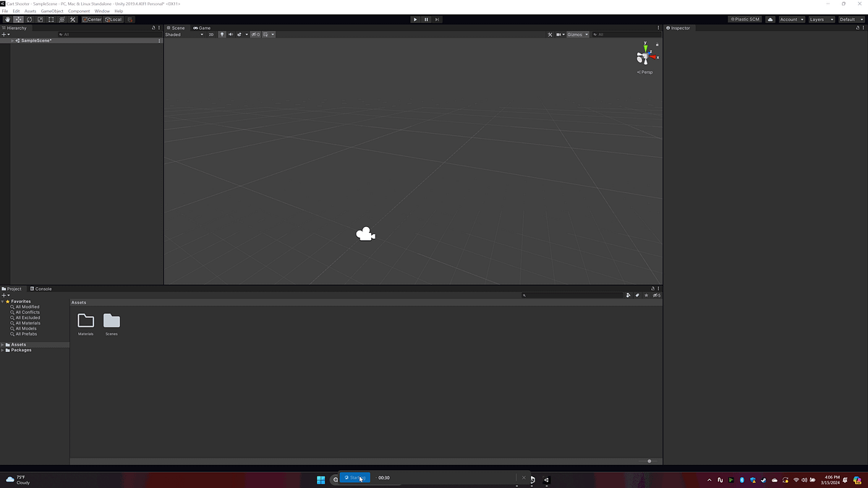This screenshot has height=488, width=868.
Task: Toggle scene audio in the Scene view
Action: pyautogui.click(x=231, y=34)
